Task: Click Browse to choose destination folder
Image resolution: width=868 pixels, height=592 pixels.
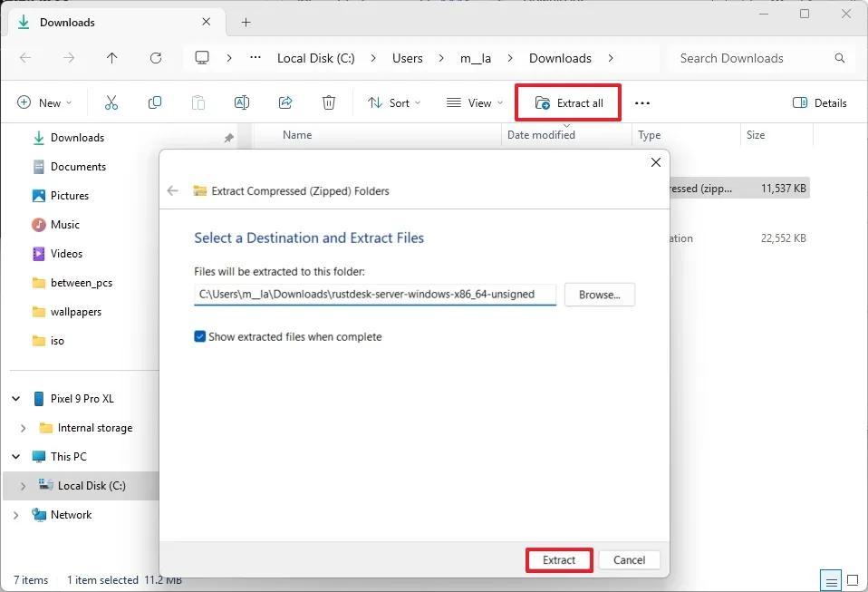Action: coord(599,294)
